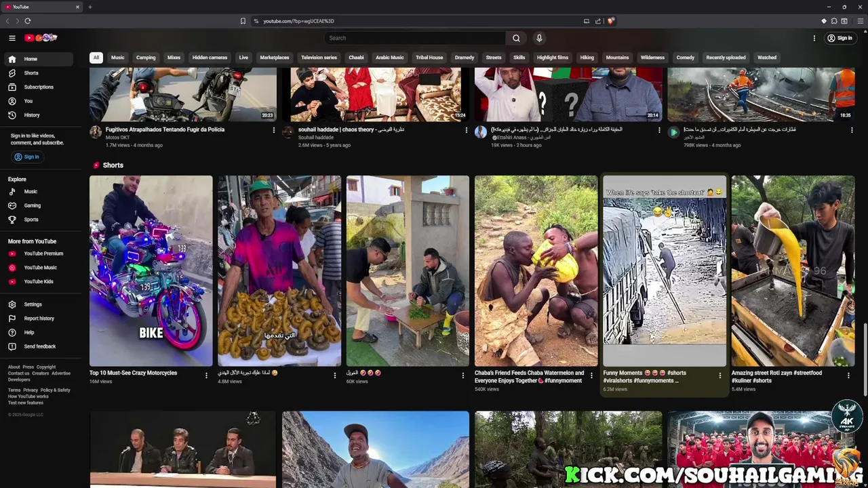Open Report history in sidebar
Screen dimensions: 868x488
[38, 319]
